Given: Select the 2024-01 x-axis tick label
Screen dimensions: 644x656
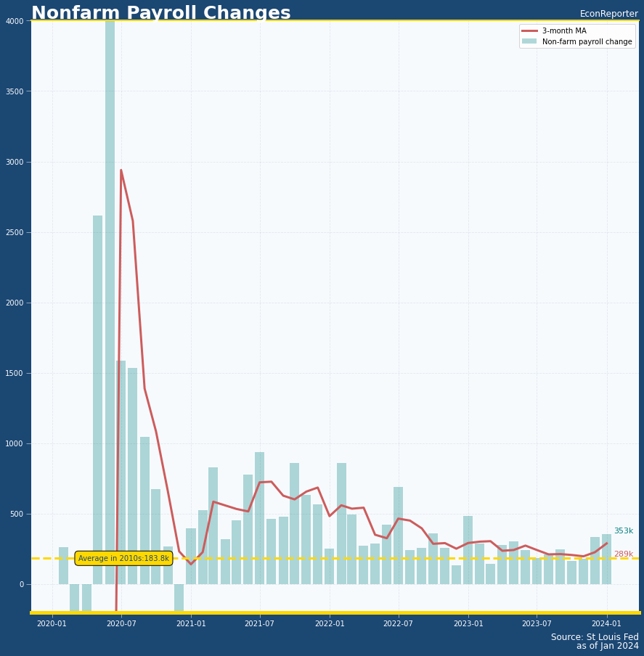Looking at the screenshot, I should 606,623.
